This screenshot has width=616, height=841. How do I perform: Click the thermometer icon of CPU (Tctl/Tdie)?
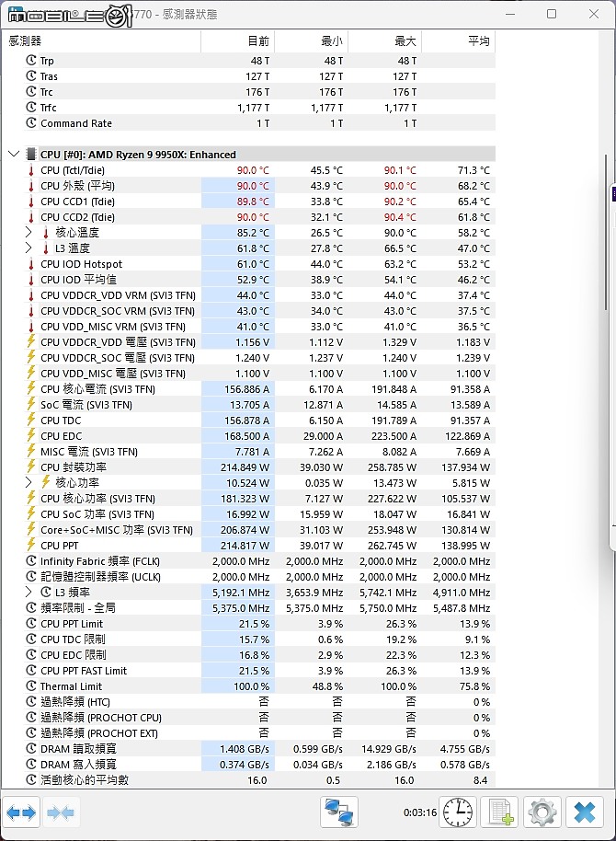click(31, 170)
